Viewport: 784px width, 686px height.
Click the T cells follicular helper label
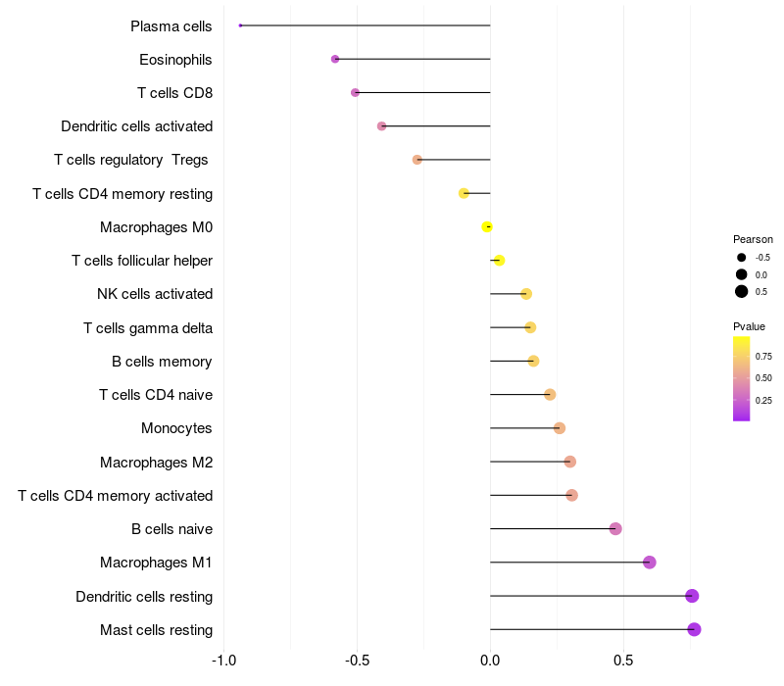coord(142,261)
